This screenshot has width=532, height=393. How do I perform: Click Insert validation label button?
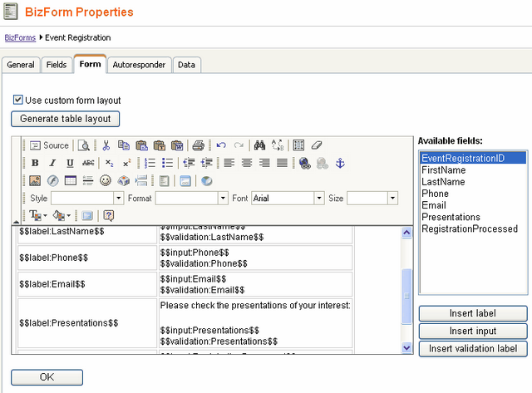click(x=473, y=349)
